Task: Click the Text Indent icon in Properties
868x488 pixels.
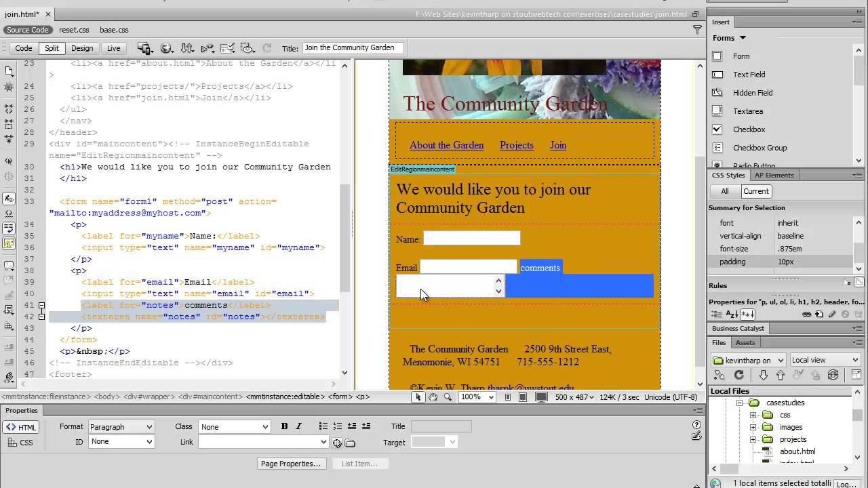Action: pyautogui.click(x=366, y=426)
